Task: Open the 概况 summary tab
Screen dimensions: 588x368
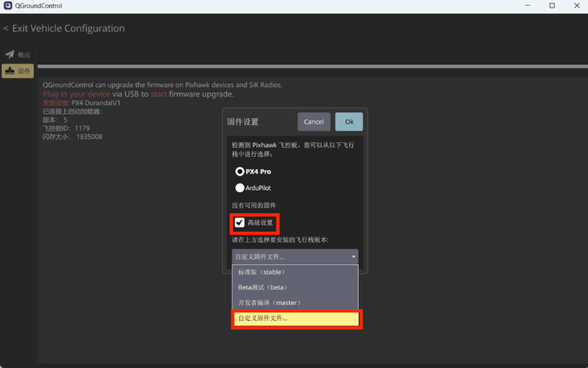Action: click(18, 55)
